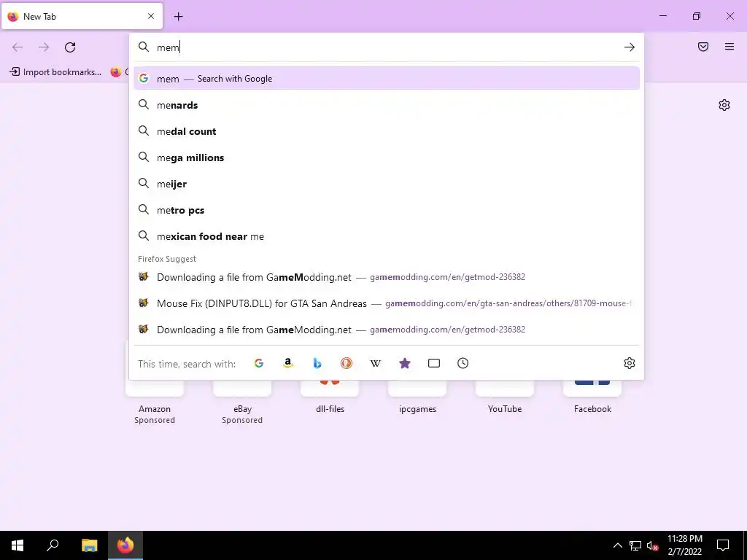Choose the 'medal count' suggestion

click(x=387, y=131)
